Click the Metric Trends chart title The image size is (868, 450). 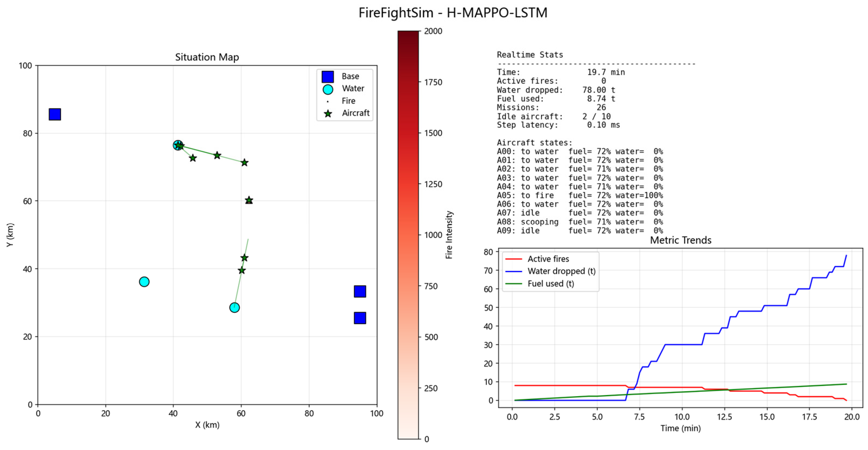coord(681,240)
